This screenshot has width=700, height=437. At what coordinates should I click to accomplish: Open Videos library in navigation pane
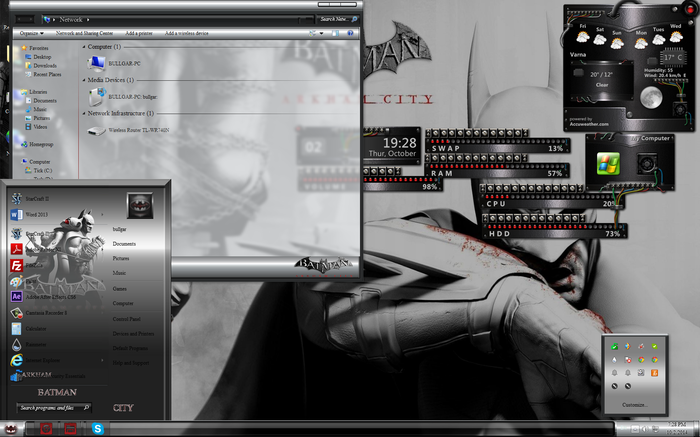40,127
